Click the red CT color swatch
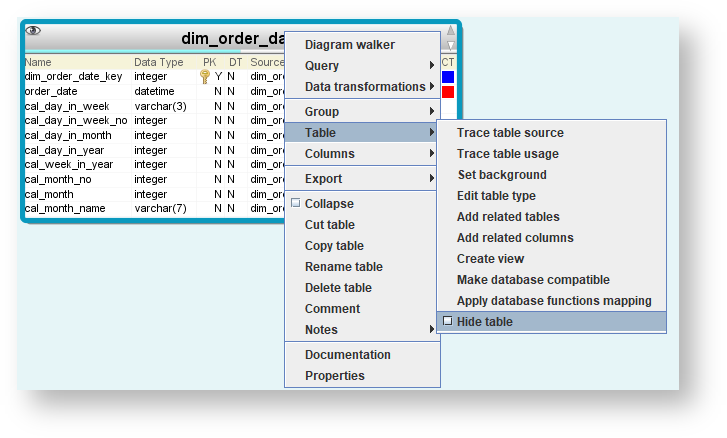 [x=448, y=92]
